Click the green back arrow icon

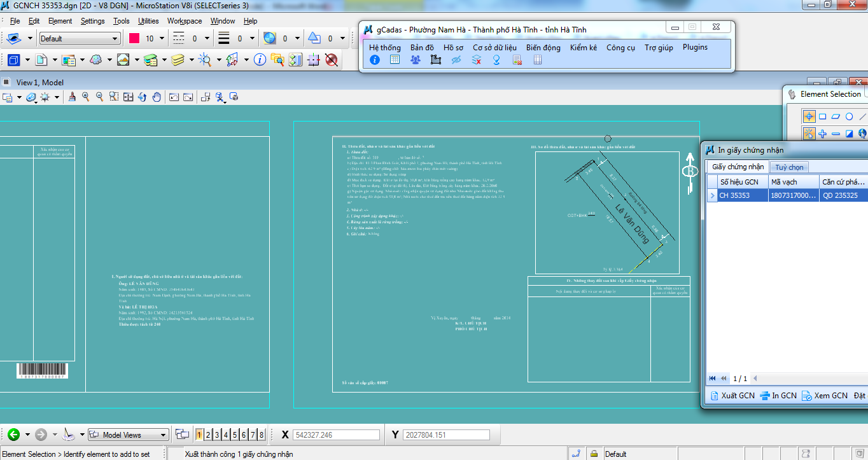pos(13,435)
